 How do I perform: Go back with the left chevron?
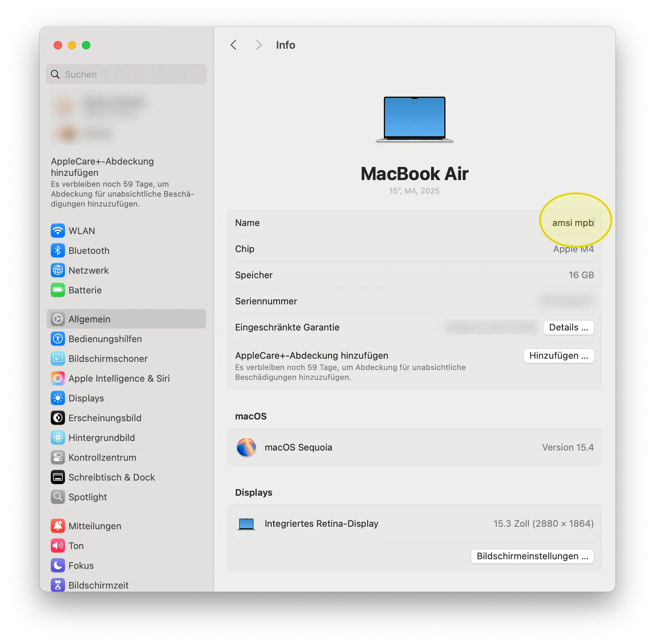point(234,45)
